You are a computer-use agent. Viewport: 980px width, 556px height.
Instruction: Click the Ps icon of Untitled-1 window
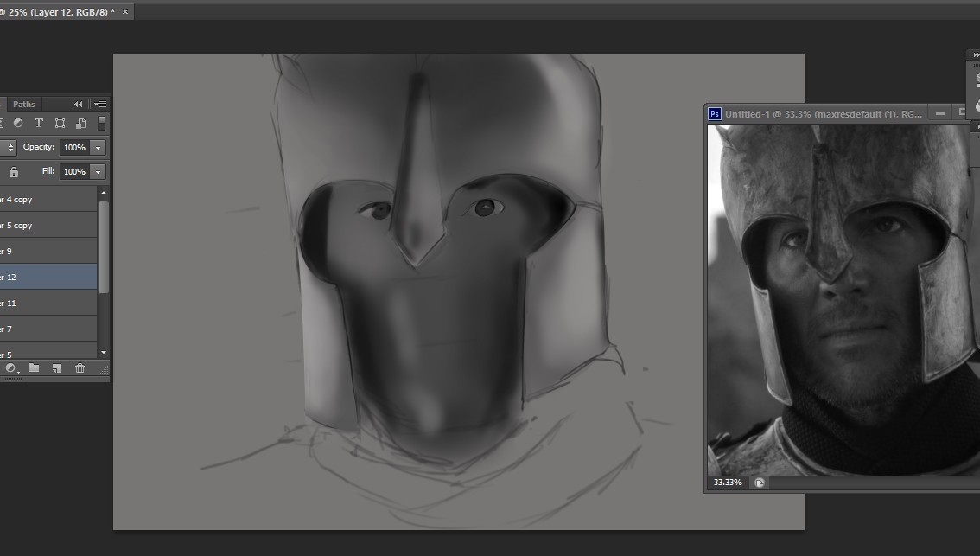[715, 114]
